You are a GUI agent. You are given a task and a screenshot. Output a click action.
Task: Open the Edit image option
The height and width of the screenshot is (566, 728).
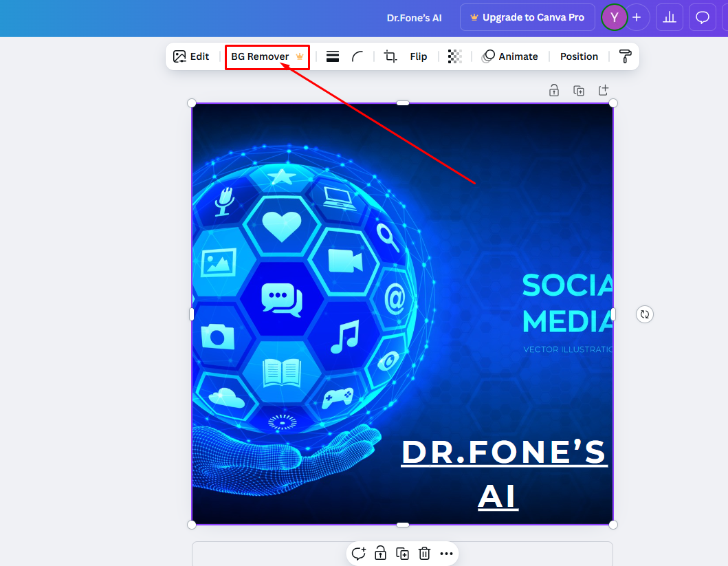[191, 56]
